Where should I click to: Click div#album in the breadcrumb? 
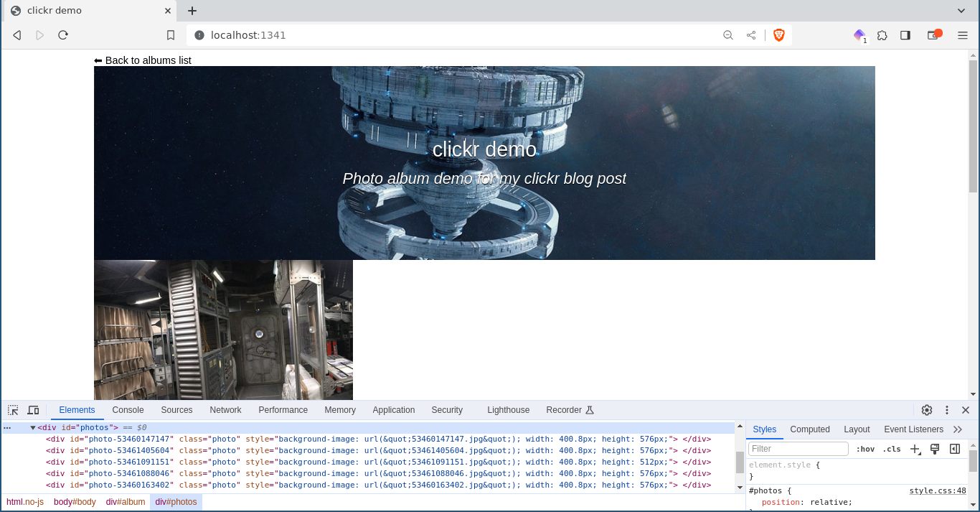pyautogui.click(x=126, y=502)
